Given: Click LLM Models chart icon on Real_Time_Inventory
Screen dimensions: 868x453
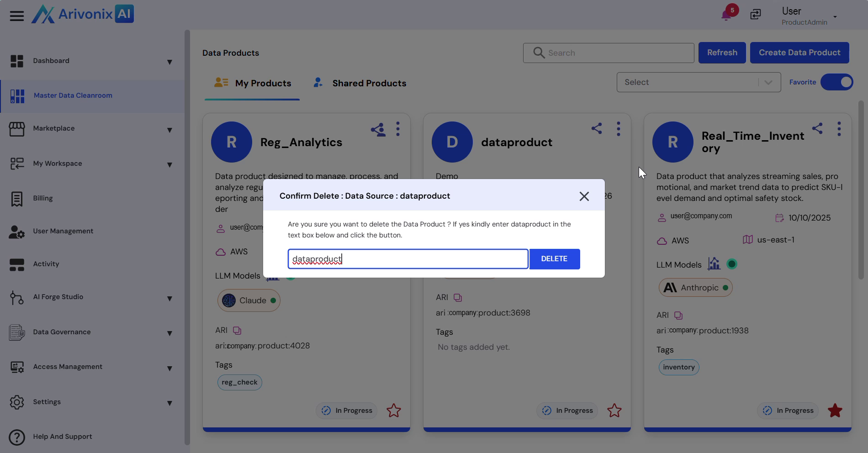Looking at the screenshot, I should coord(714,264).
